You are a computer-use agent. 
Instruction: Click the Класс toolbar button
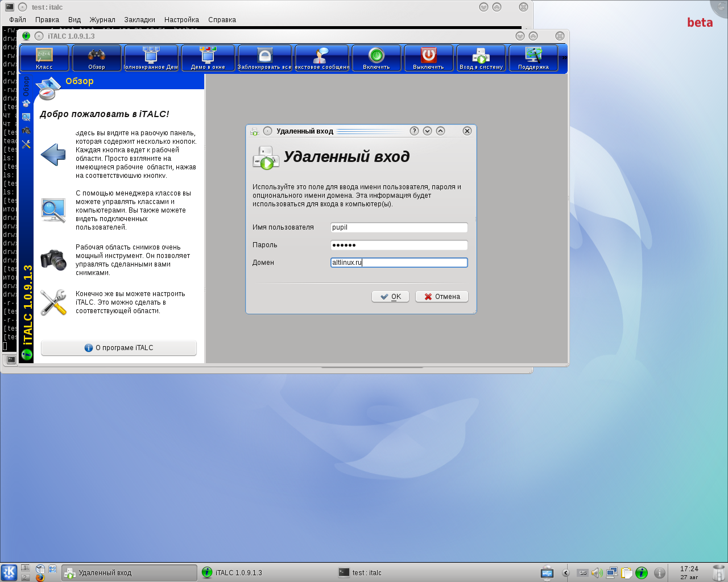tap(44, 59)
